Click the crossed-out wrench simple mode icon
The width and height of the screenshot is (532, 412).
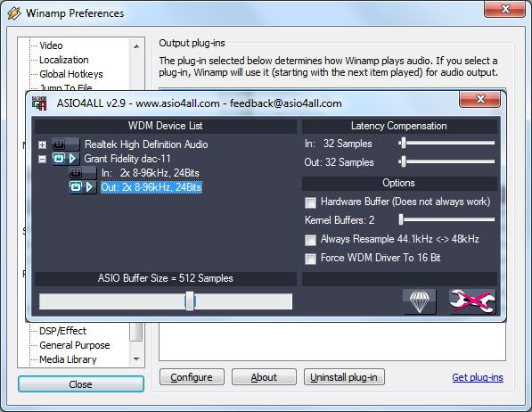pyautogui.click(x=472, y=301)
